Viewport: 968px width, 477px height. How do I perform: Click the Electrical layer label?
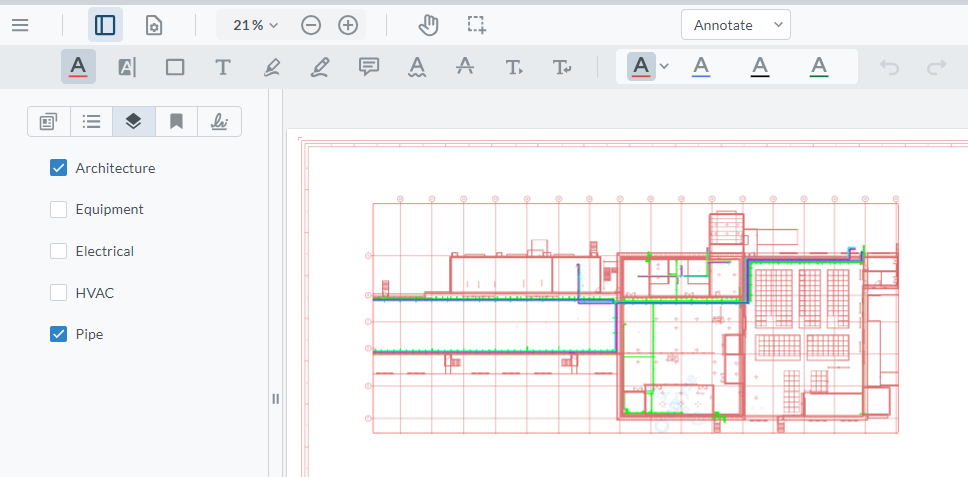(104, 251)
